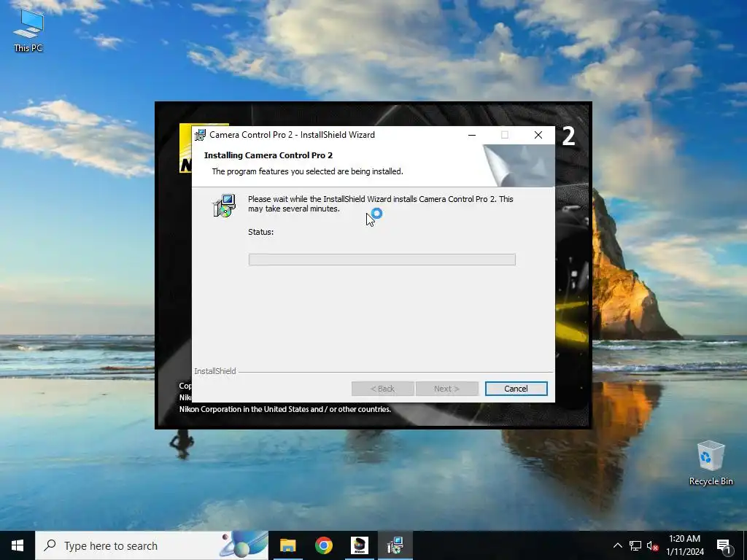This screenshot has width=747, height=560.
Task: Click the InstallShield label at dialog bottom
Action: [x=215, y=371]
